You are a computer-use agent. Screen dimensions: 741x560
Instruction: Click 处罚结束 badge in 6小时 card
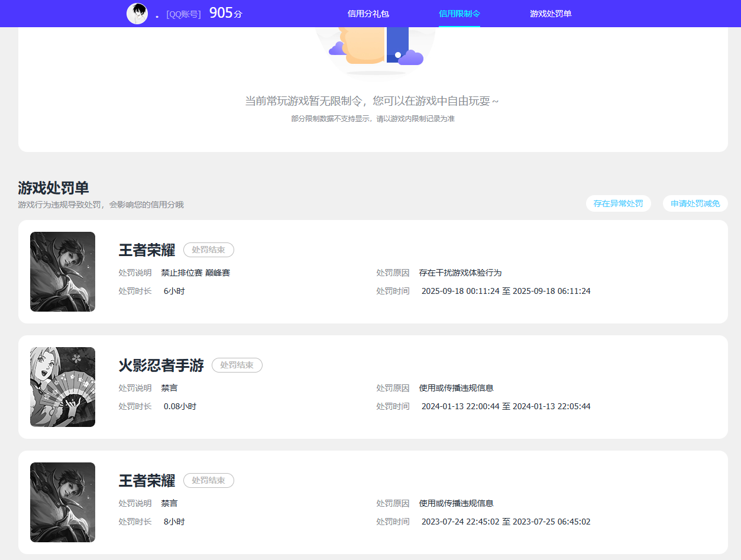pyautogui.click(x=209, y=250)
